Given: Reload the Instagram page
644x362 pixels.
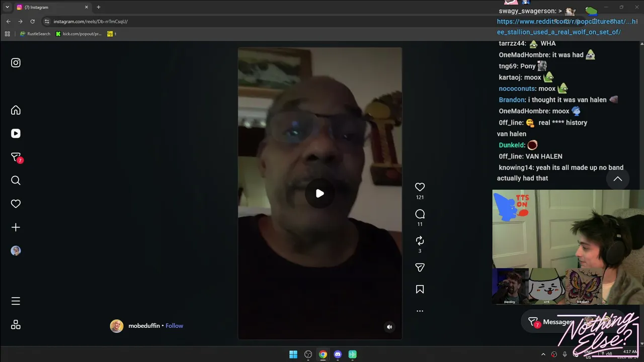Looking at the screenshot, I should pos(32,22).
